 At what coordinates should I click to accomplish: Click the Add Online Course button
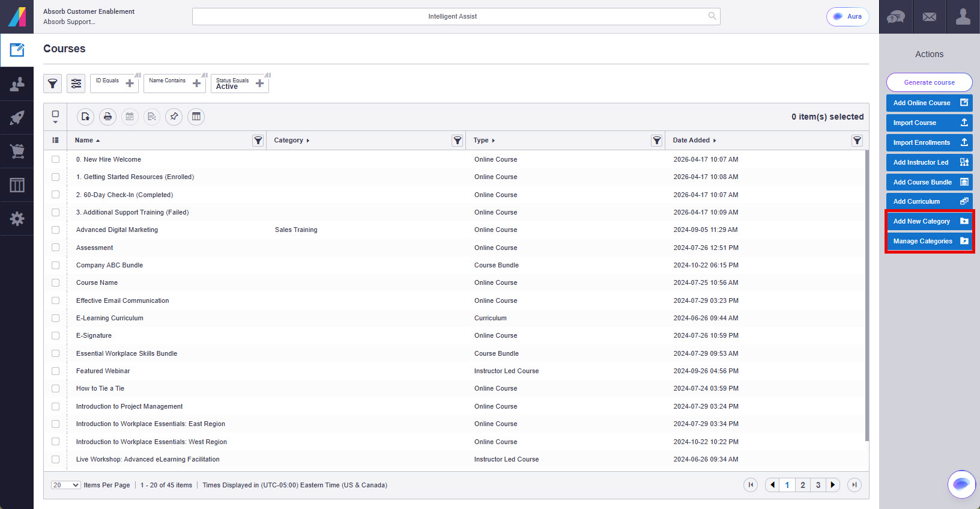(930, 103)
